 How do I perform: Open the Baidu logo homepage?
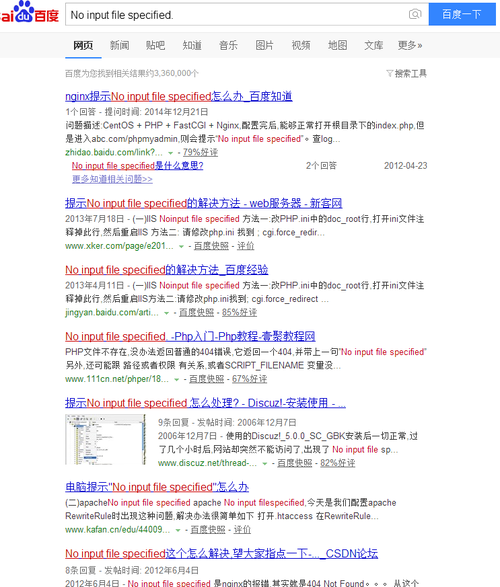click(29, 12)
